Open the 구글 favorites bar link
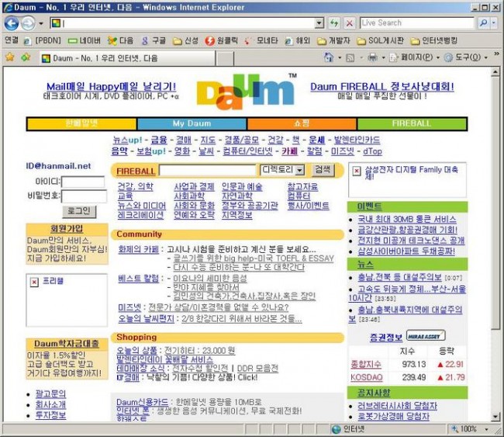Screen dimensions: 504x437 pos(154,40)
